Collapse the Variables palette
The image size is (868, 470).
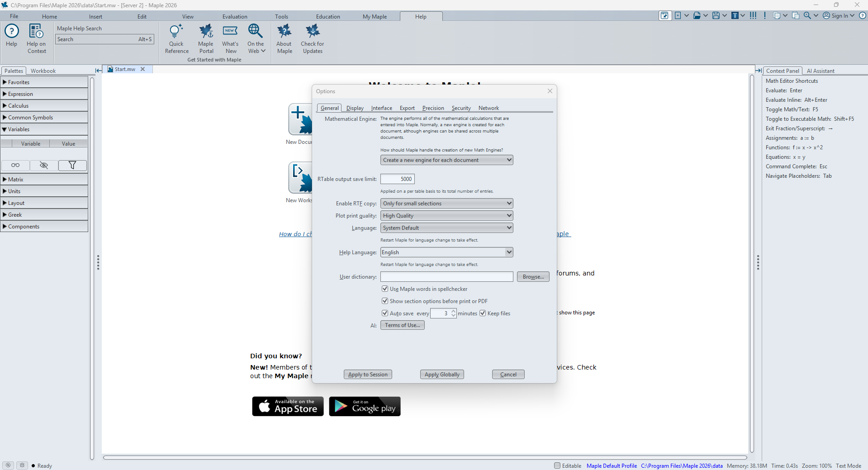click(44, 129)
